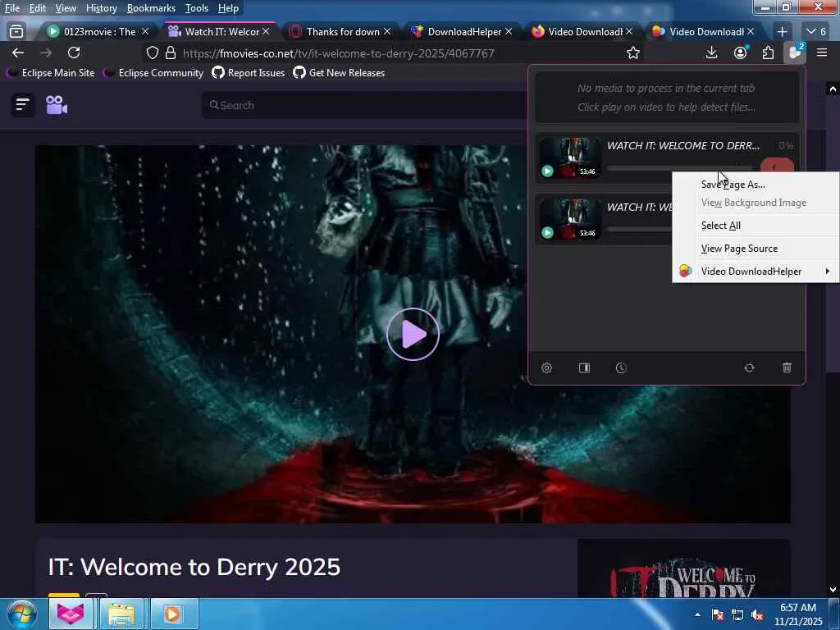This screenshot has width=840, height=630.
Task: Open a new browser tab
Action: (x=782, y=32)
